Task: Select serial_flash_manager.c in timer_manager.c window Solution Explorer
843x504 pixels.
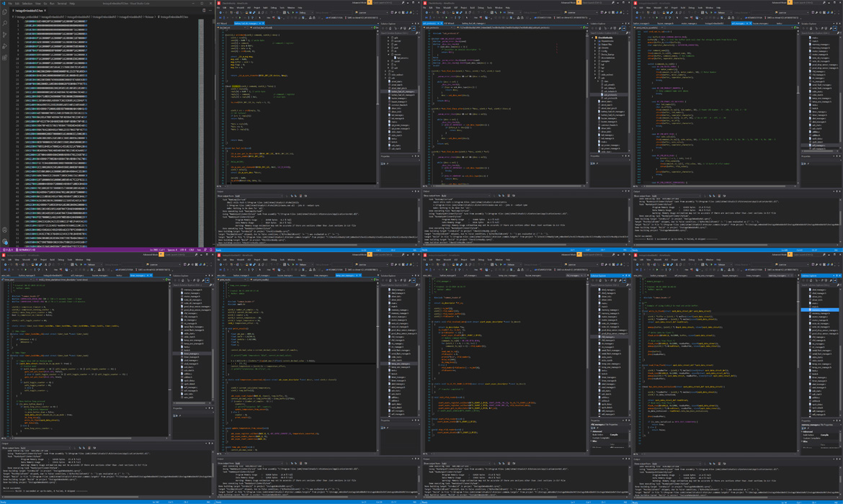Action: pos(194,327)
